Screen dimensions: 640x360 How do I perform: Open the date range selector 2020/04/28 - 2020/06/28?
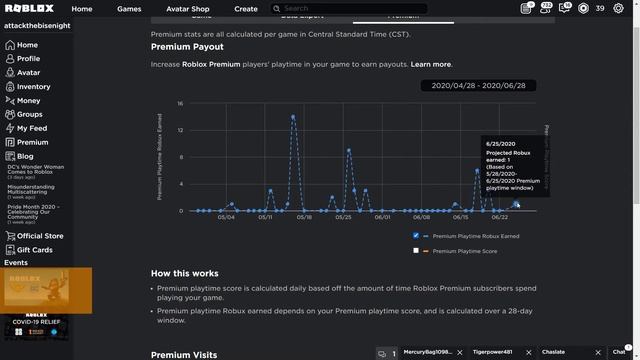[478, 86]
